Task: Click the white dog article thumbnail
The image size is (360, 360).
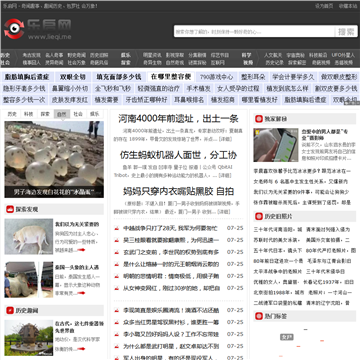Action: (x=29, y=236)
